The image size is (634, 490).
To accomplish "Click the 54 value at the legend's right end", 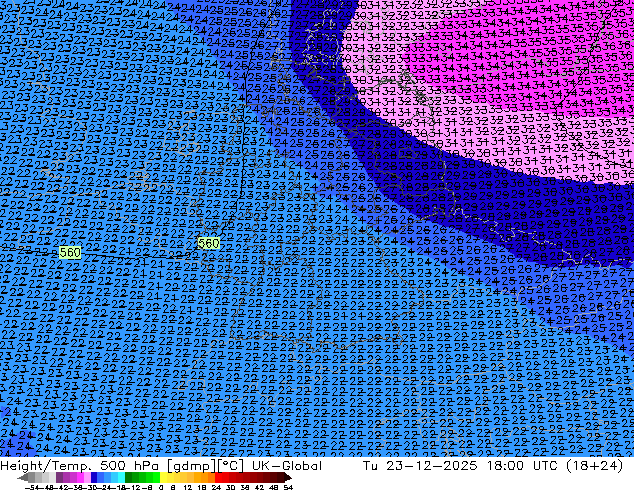I will coord(288,488).
